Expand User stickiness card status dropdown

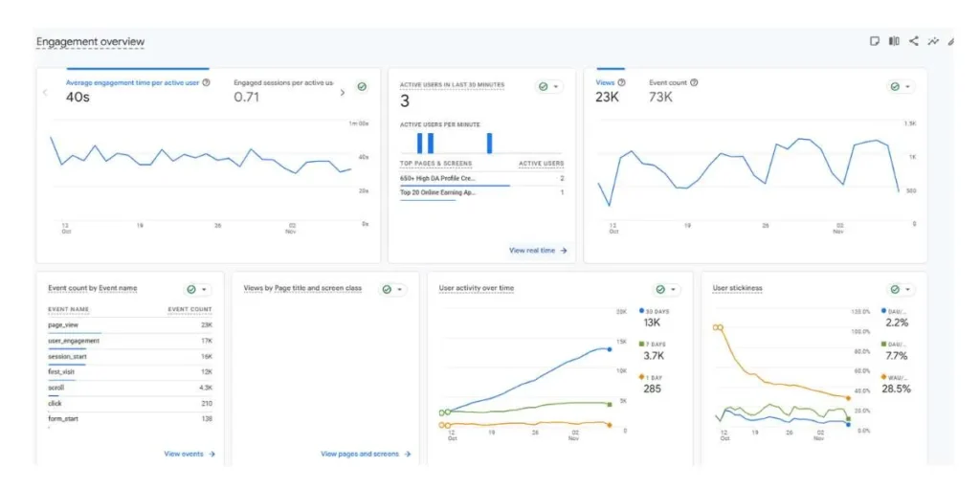(x=900, y=289)
